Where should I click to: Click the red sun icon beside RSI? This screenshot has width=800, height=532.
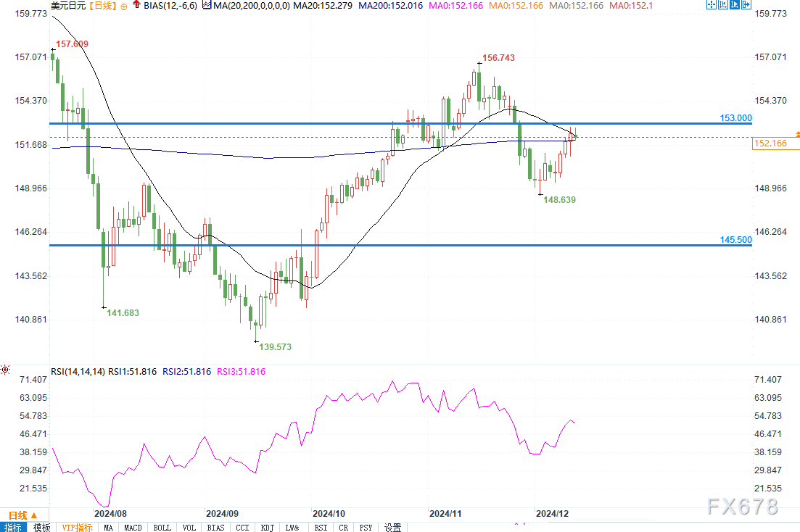point(6,370)
